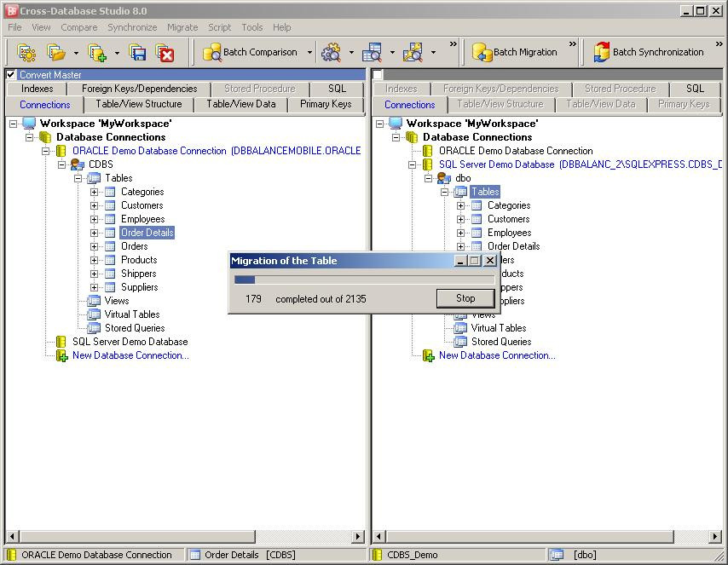Stop the table migration
The height and width of the screenshot is (565, 728).
465,298
